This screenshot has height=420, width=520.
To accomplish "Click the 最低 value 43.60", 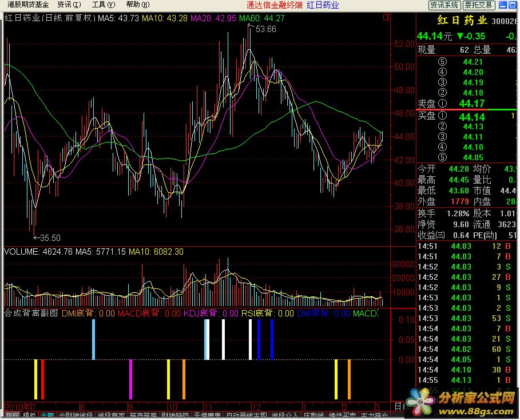I will tap(459, 191).
